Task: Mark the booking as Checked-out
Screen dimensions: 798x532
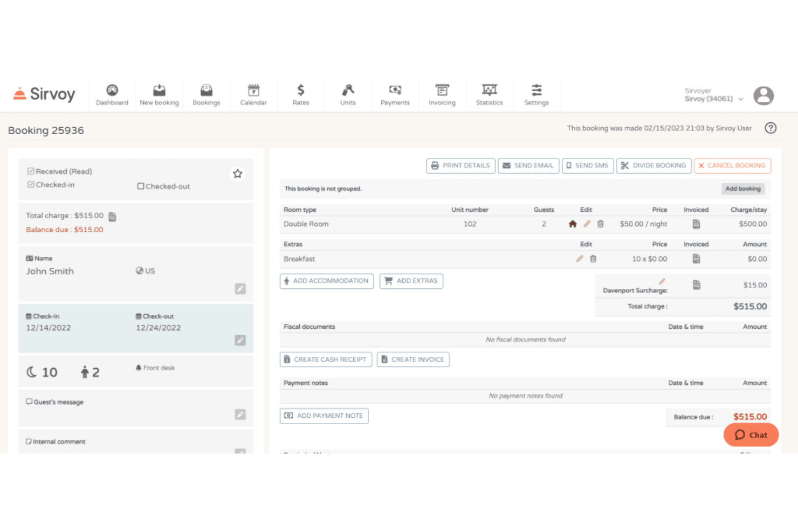Action: pyautogui.click(x=141, y=186)
